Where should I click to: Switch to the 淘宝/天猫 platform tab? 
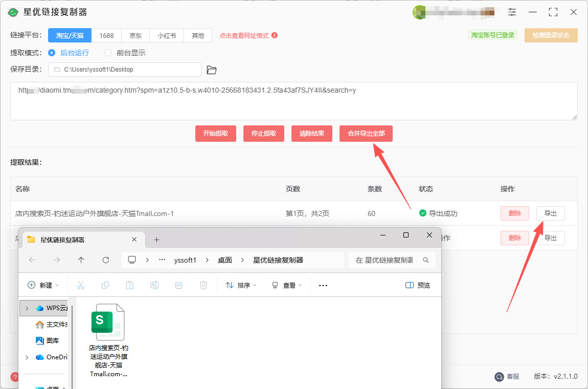click(70, 35)
